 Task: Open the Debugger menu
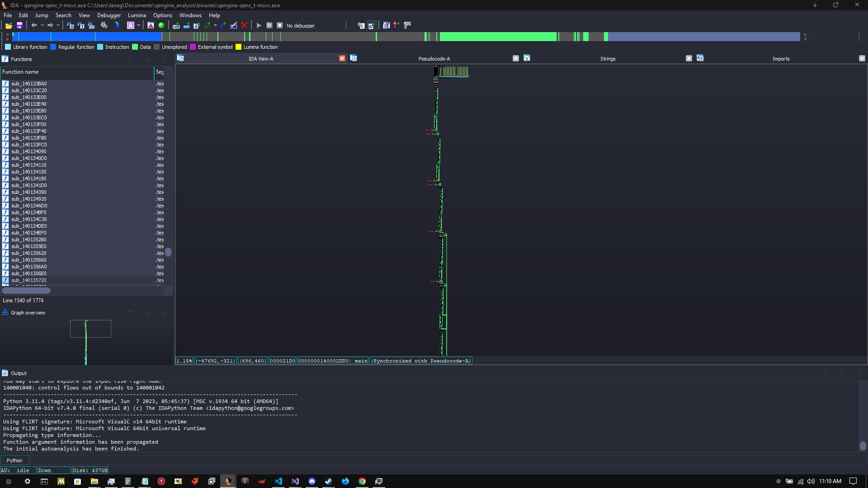pos(108,15)
